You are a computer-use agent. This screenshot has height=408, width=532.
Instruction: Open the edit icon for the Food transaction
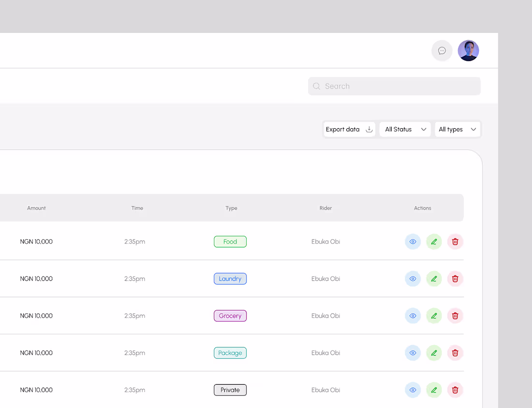(434, 242)
